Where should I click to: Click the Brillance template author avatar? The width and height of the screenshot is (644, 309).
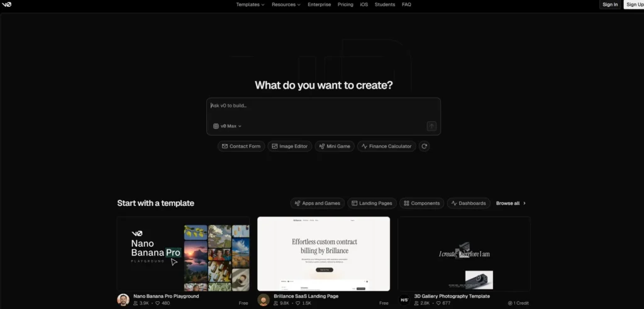pyautogui.click(x=264, y=300)
